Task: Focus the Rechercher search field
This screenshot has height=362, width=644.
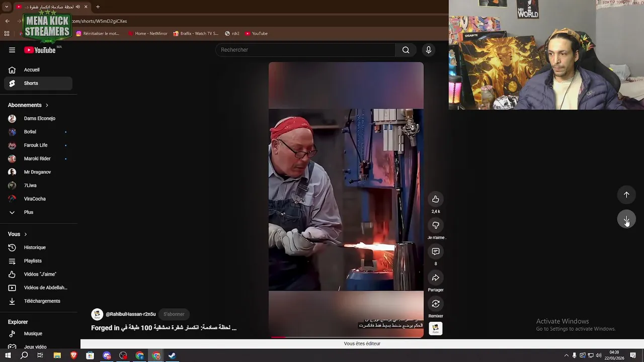Action: point(305,50)
